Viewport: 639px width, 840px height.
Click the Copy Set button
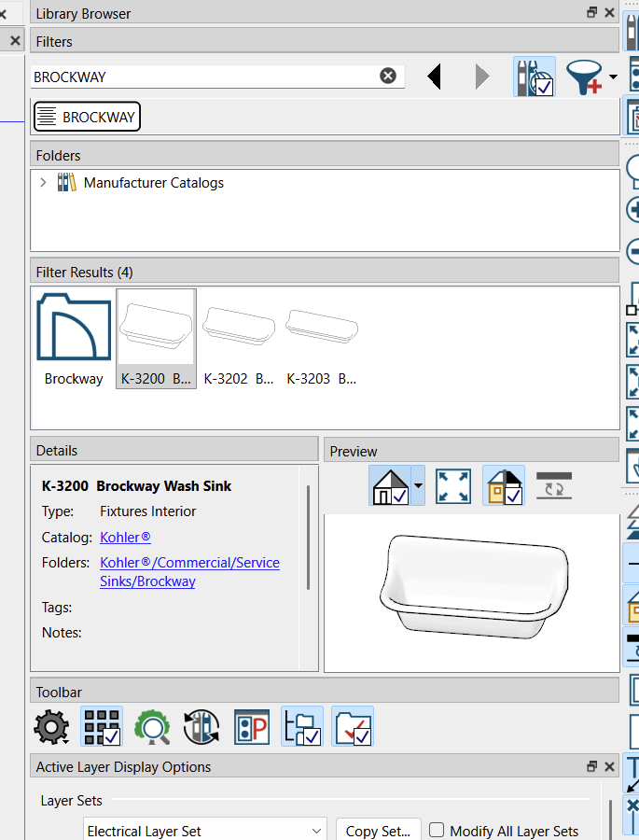tap(377, 831)
